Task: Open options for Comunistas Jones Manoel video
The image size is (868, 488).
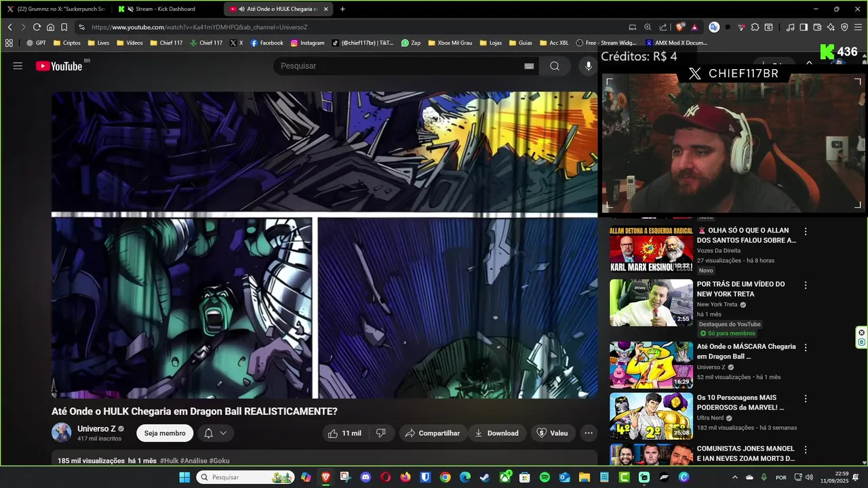Action: (806, 450)
